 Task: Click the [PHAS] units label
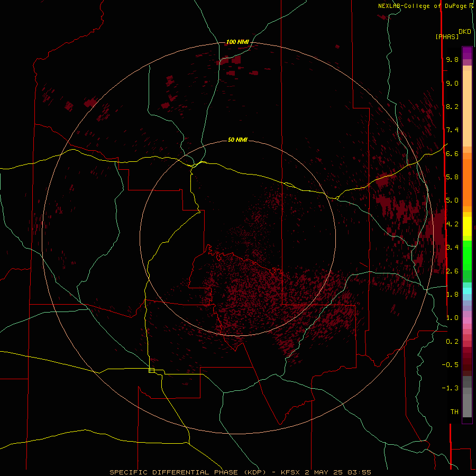pyautogui.click(x=447, y=37)
